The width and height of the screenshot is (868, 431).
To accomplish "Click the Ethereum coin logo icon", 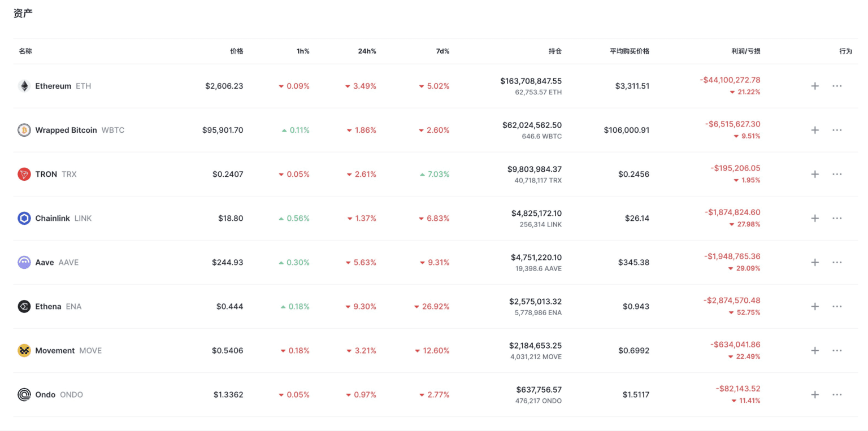I will point(24,86).
